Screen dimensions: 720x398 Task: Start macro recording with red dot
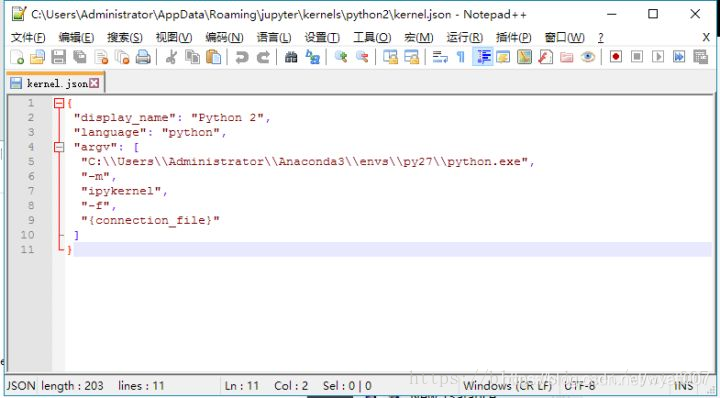(616, 57)
